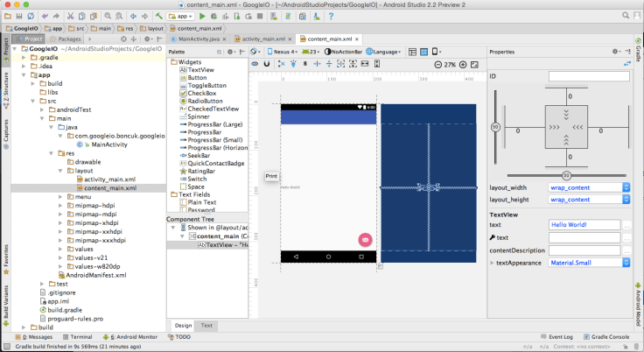Switch to the Design tab
644x352 pixels.
[x=183, y=325]
